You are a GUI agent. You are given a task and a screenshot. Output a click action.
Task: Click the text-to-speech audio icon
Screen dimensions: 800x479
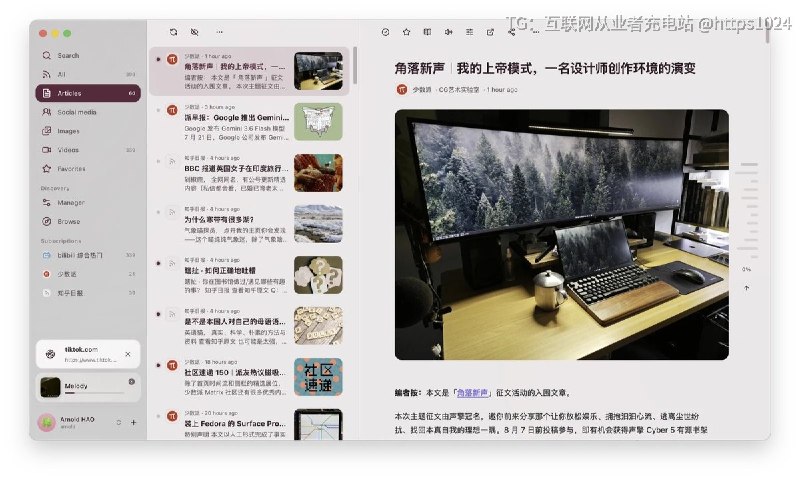click(x=448, y=32)
